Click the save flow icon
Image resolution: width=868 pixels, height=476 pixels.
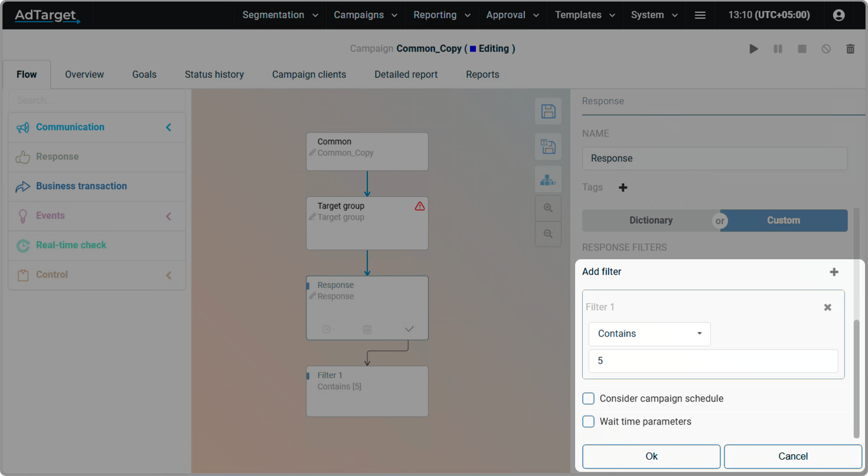(x=548, y=111)
